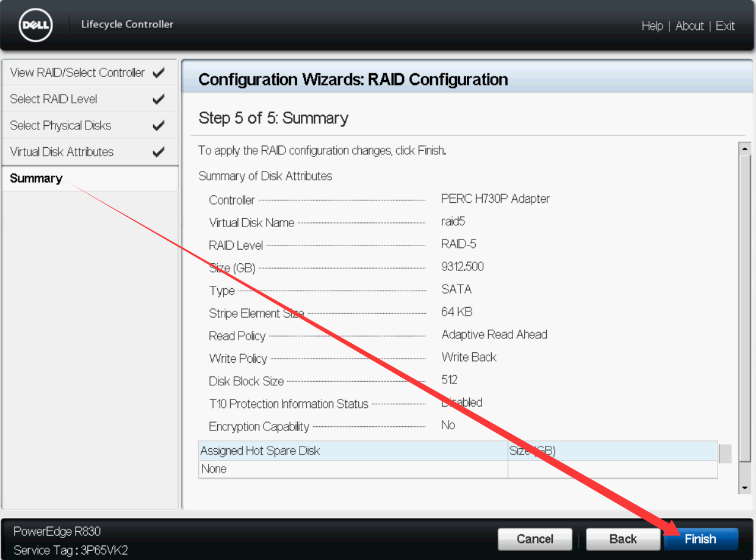This screenshot has width=756, height=560.
Task: Open the View RAID/Select Controller step
Action: coord(77,73)
